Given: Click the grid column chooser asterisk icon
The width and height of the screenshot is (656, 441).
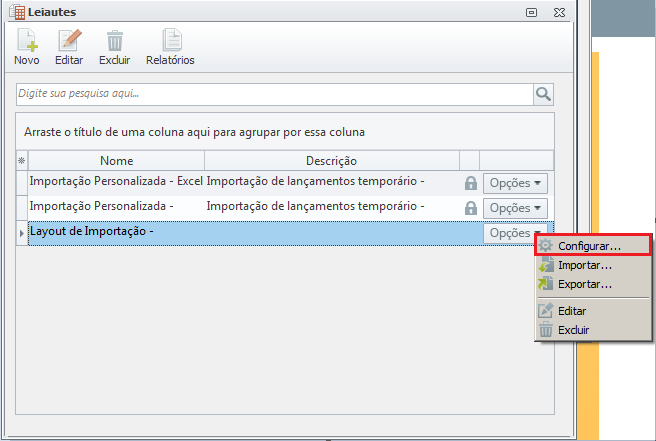Looking at the screenshot, I should (x=22, y=161).
